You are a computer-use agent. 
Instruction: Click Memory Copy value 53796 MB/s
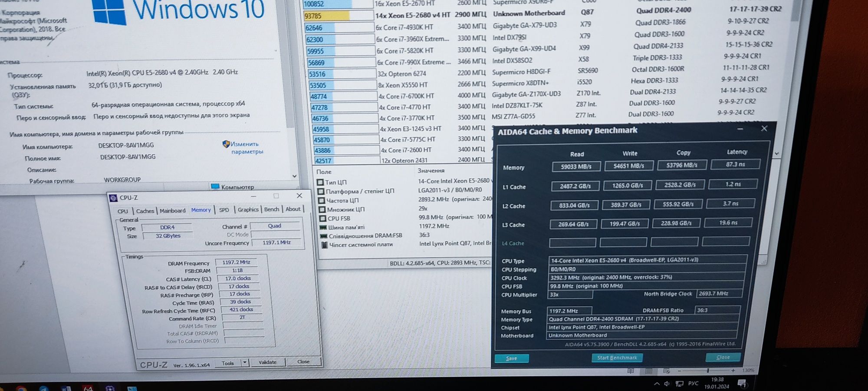tap(682, 165)
